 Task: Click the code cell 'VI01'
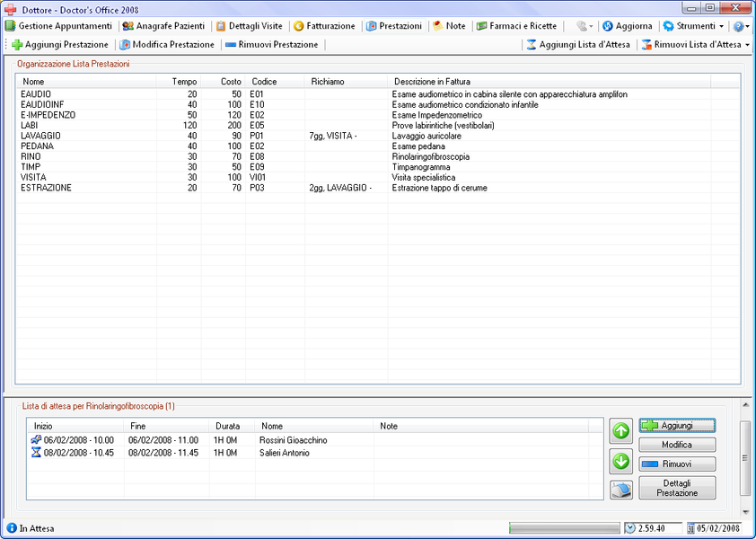tap(258, 177)
